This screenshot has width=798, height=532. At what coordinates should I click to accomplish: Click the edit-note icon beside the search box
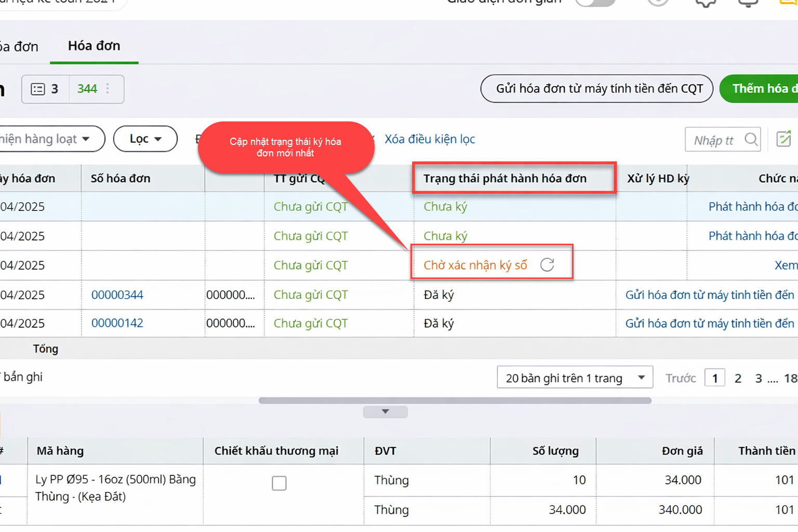(x=783, y=139)
